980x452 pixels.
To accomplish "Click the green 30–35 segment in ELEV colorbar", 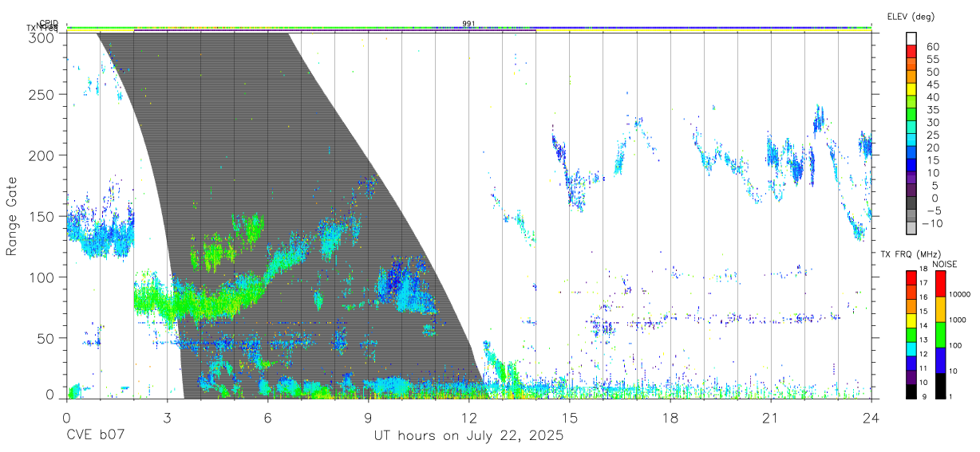I will (x=911, y=115).
